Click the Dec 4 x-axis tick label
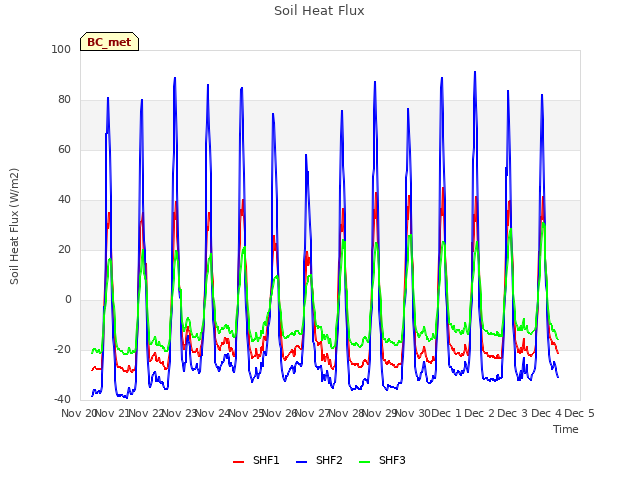This screenshot has height=480, width=640. [547, 413]
